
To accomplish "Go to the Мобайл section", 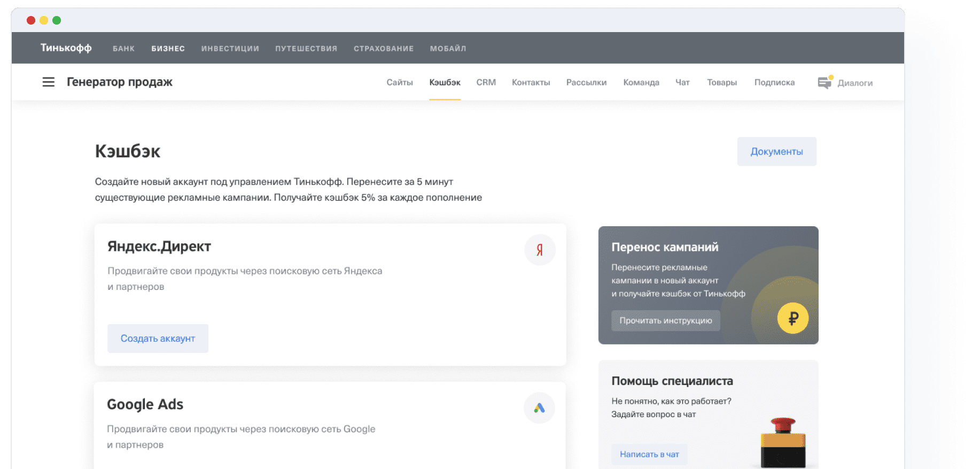I will point(448,49).
